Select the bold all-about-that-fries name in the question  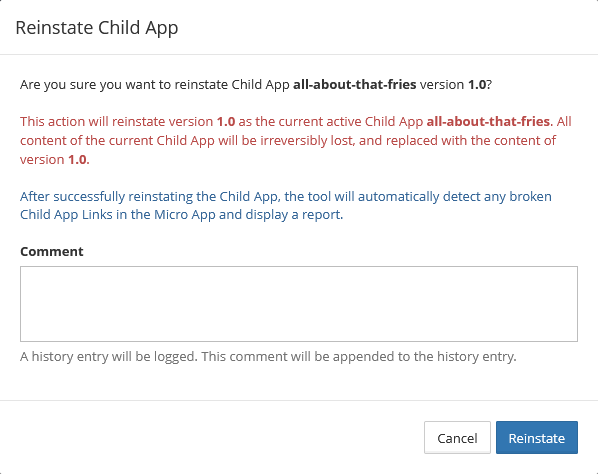(x=355, y=84)
